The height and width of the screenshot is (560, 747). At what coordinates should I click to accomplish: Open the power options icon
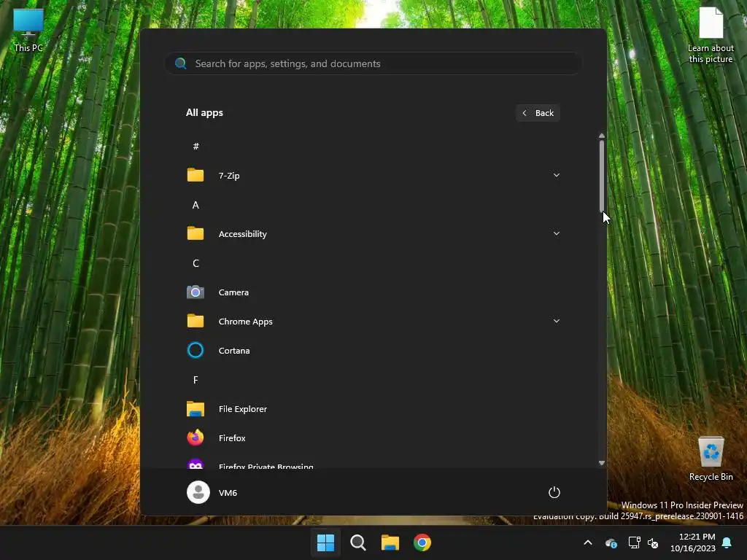pyautogui.click(x=554, y=492)
